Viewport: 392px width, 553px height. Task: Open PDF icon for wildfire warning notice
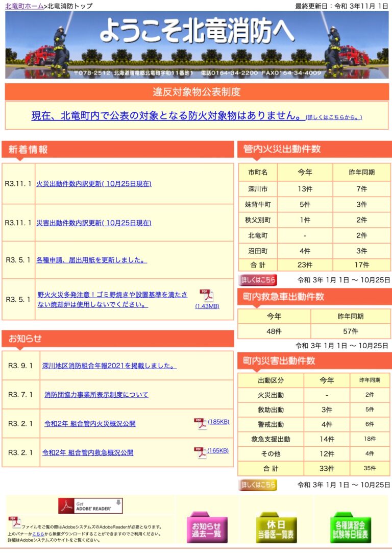(x=206, y=296)
